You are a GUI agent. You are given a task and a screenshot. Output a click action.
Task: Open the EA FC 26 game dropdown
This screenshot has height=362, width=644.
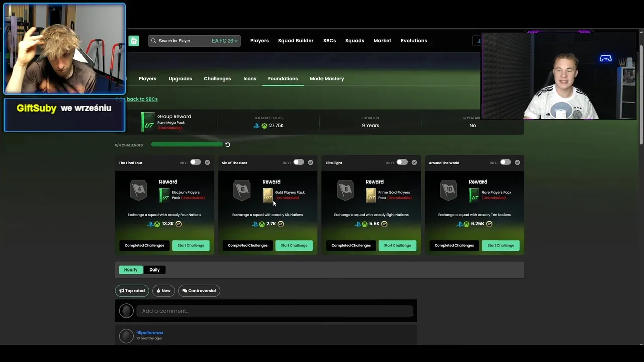(224, 41)
